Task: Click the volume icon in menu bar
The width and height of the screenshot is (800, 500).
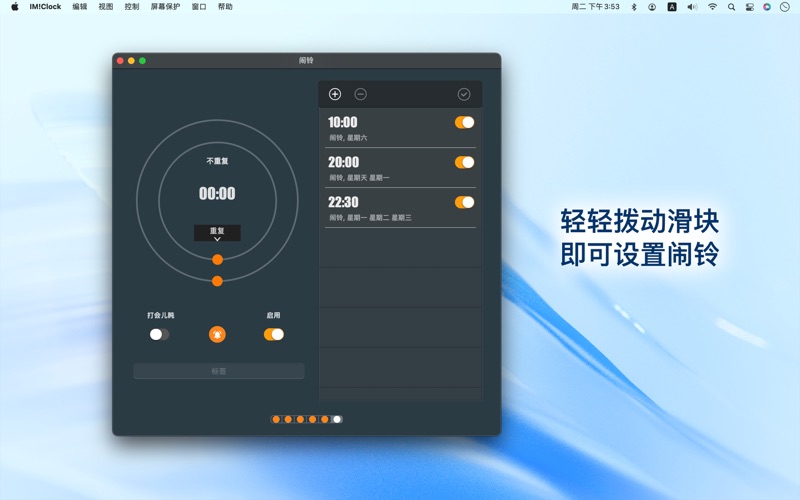Action: tap(692, 7)
